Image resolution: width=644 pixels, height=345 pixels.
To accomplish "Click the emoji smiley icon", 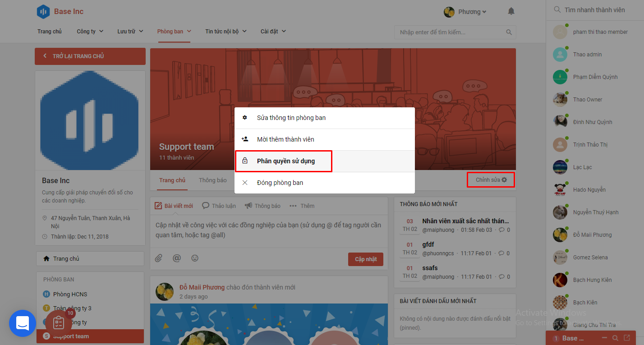I will (195, 258).
